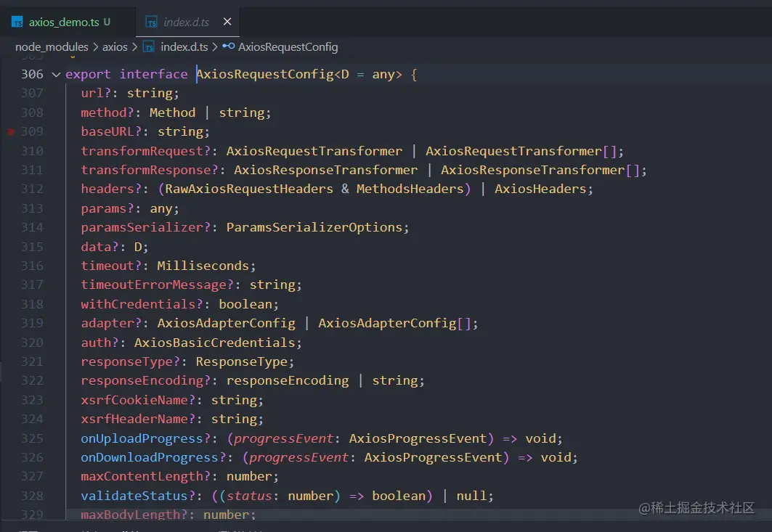Viewport: 772px width, 532px height.
Task: Click the 'onDownloadProgress?' property
Action: point(154,457)
